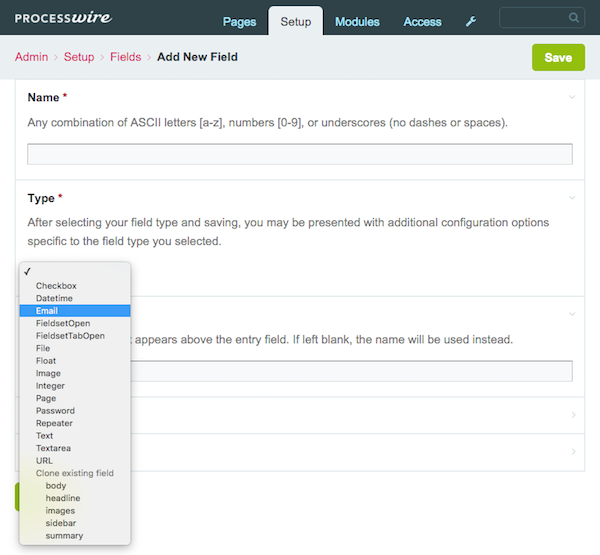Click the search magnifier icon
This screenshot has width=600, height=555.
click(x=573, y=18)
